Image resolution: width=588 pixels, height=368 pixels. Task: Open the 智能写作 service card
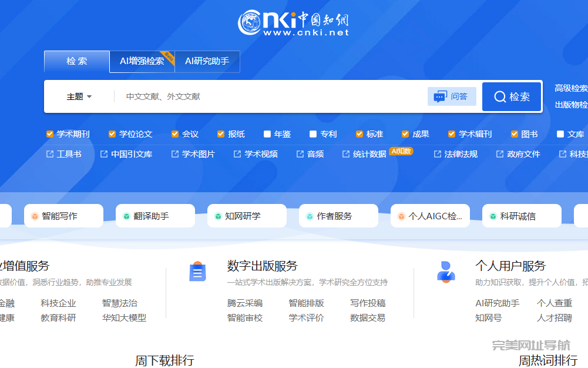point(64,216)
